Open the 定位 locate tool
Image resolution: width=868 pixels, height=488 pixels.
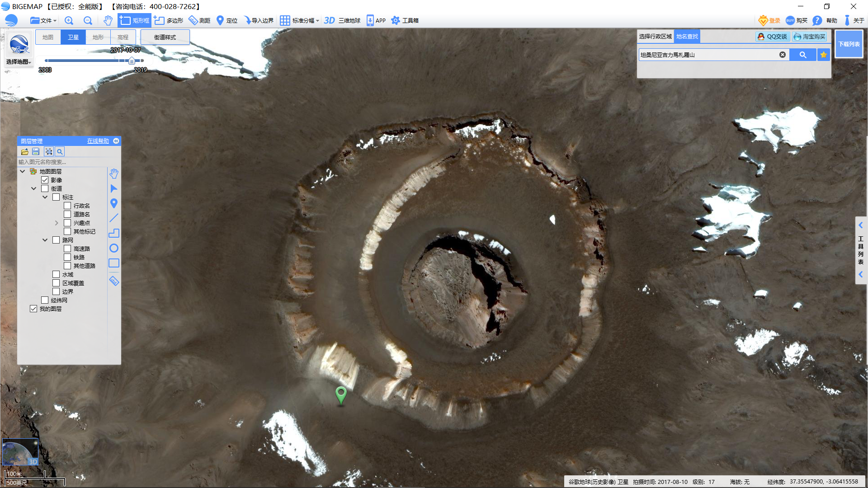point(227,20)
